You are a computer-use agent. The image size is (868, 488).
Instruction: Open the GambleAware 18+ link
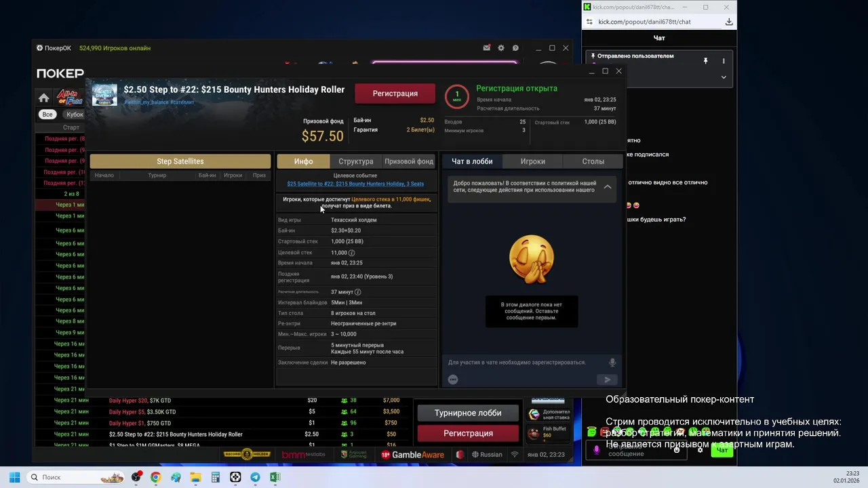point(412,455)
